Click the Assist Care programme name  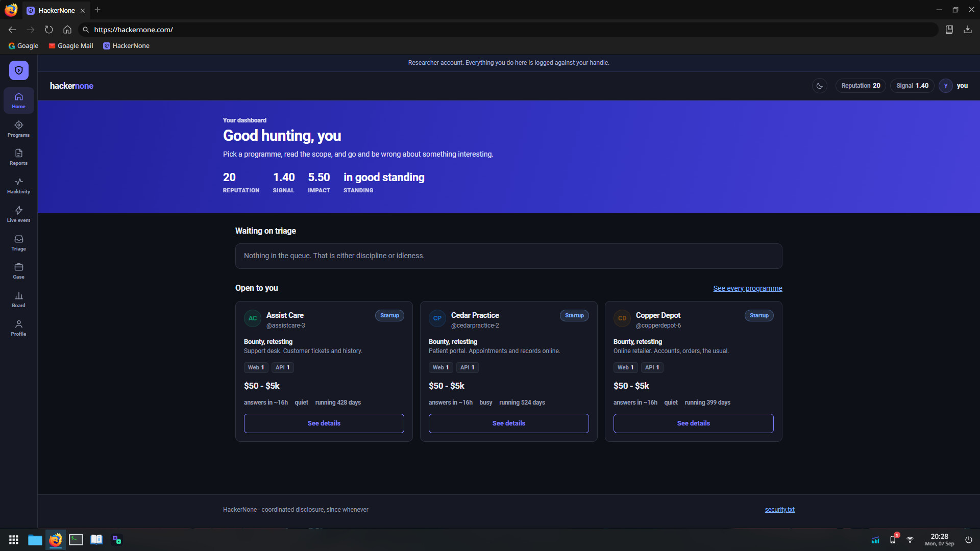[285, 315]
